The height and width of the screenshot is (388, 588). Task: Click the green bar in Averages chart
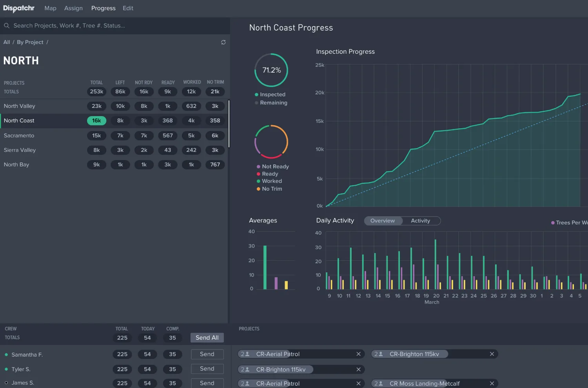pyautogui.click(x=265, y=268)
